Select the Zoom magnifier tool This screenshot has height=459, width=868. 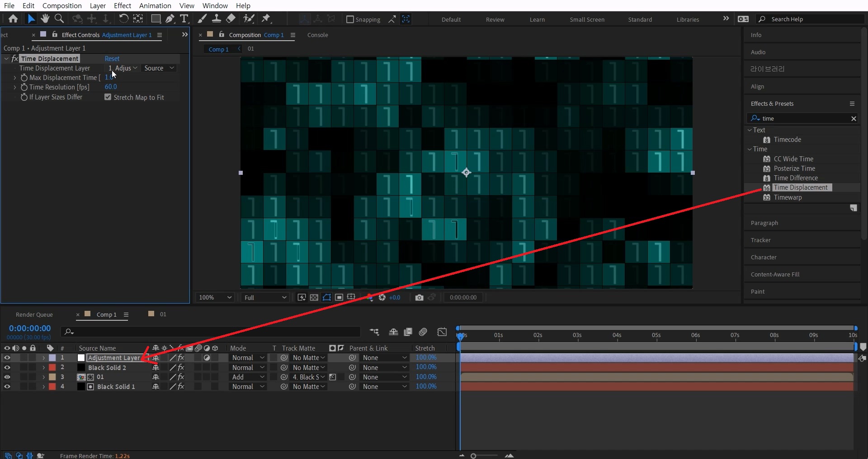coord(59,19)
